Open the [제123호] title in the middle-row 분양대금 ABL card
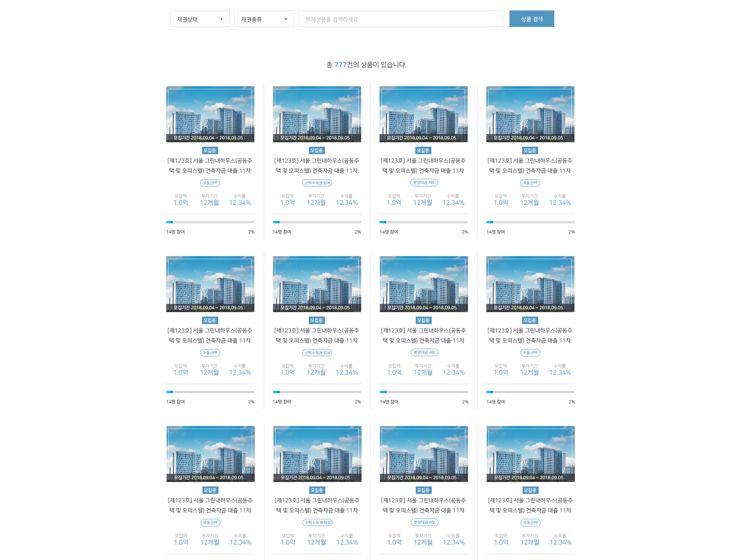This screenshot has width=747, height=560. tap(424, 335)
